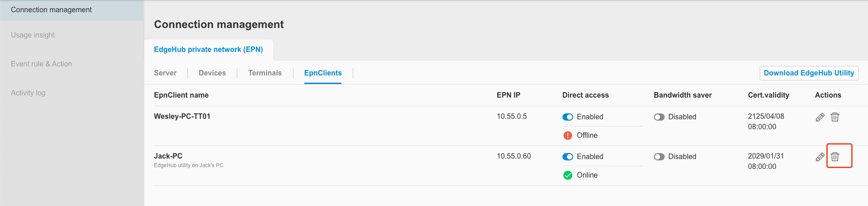Select the EpnClients tab
This screenshot has width=868, height=206.
click(323, 73)
